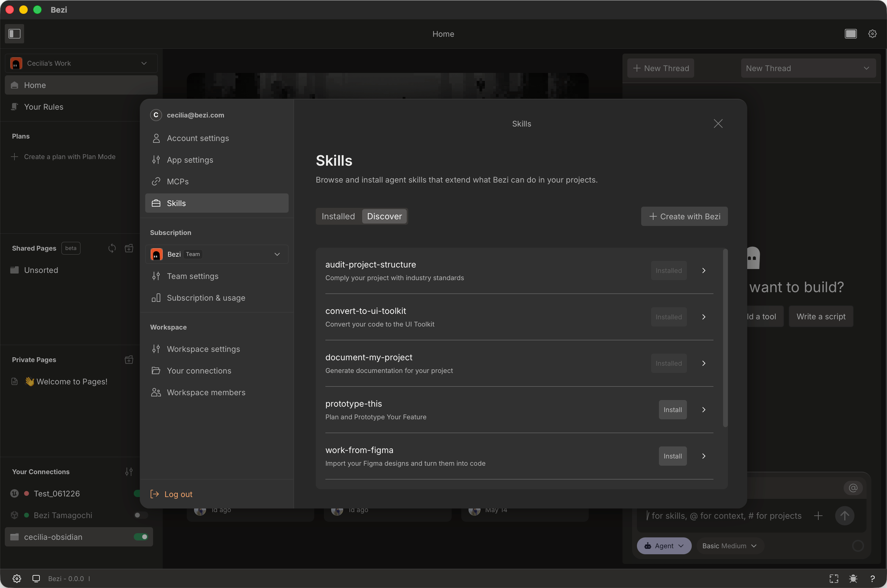Screen dimensions: 887x588
Task: Open Team settings
Action: pos(217,276)
